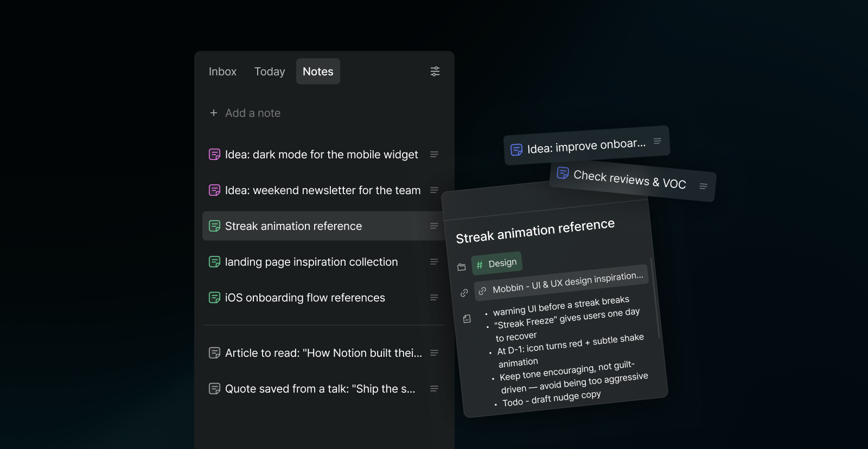868x449 pixels.
Task: Click note icon beside Article to read row
Action: point(215,353)
